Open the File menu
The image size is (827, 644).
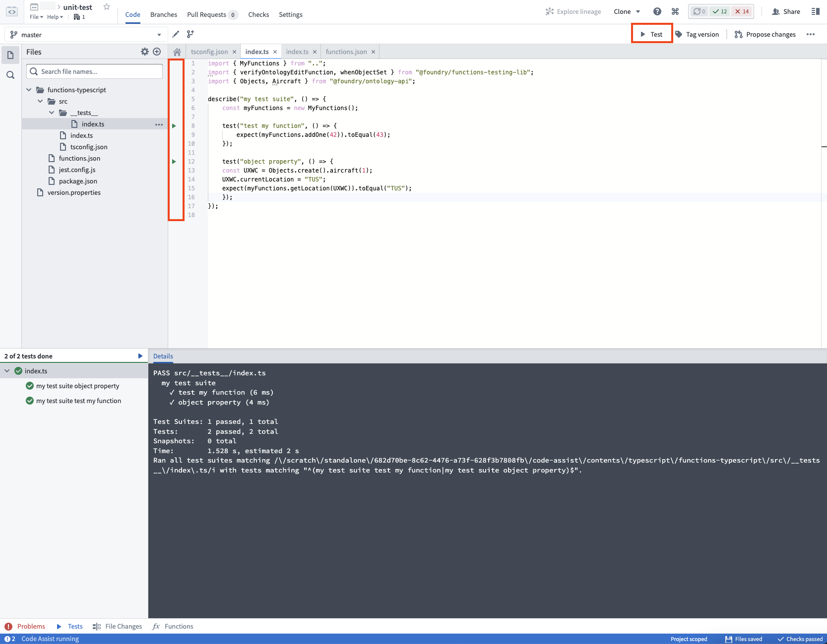pos(36,17)
